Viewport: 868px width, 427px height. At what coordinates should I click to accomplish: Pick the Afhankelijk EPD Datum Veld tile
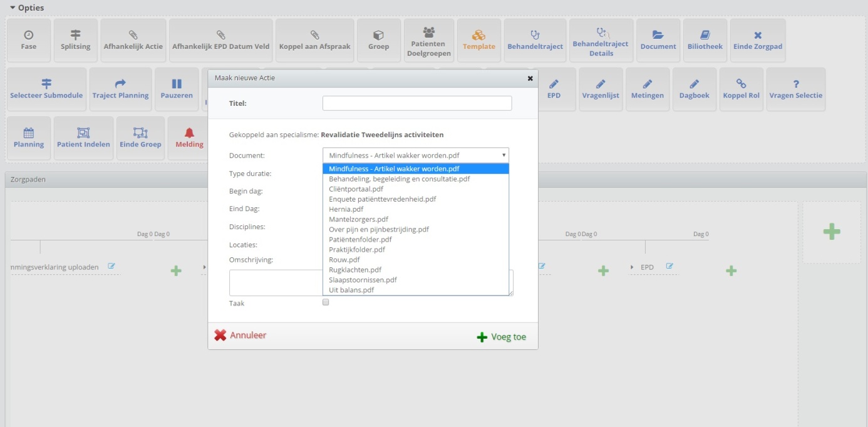(x=221, y=41)
